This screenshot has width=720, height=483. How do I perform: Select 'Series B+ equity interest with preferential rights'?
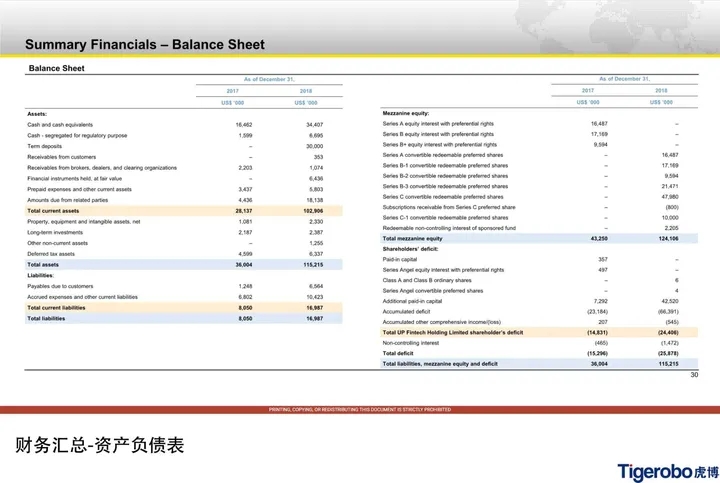click(x=439, y=145)
